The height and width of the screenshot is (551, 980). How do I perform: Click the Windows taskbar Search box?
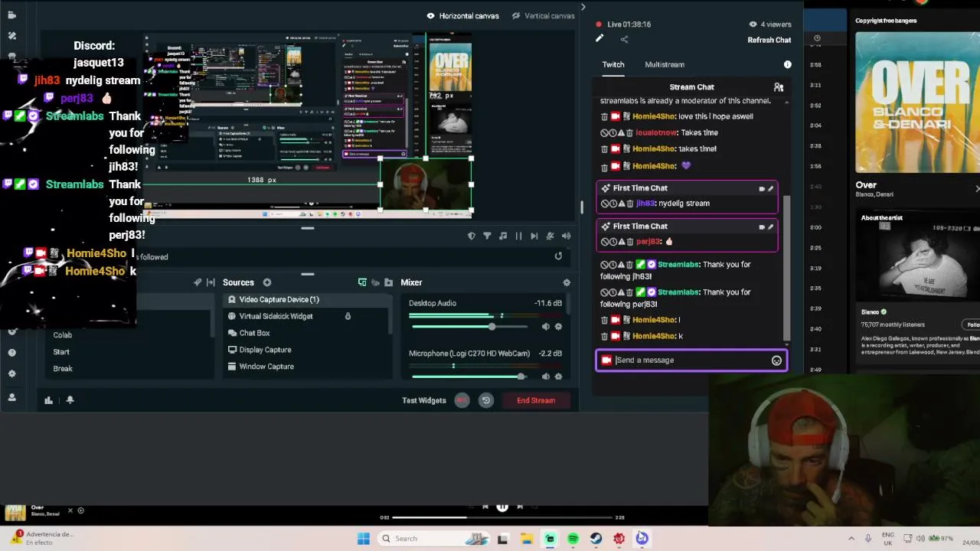434,539
